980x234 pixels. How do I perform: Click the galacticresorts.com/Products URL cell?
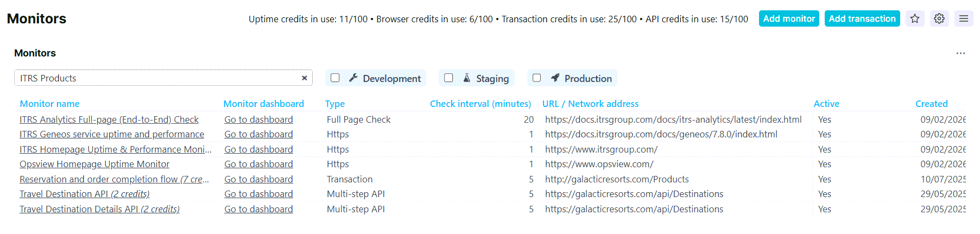point(617,179)
